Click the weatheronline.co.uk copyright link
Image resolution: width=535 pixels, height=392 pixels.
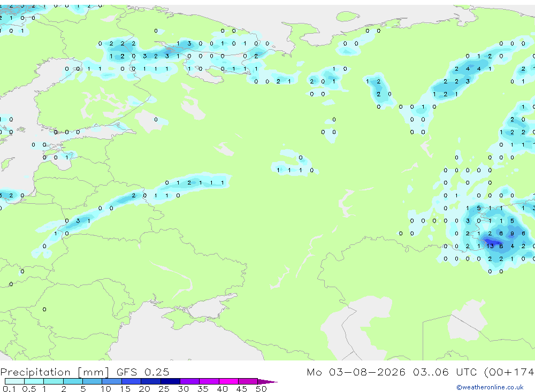490,387
